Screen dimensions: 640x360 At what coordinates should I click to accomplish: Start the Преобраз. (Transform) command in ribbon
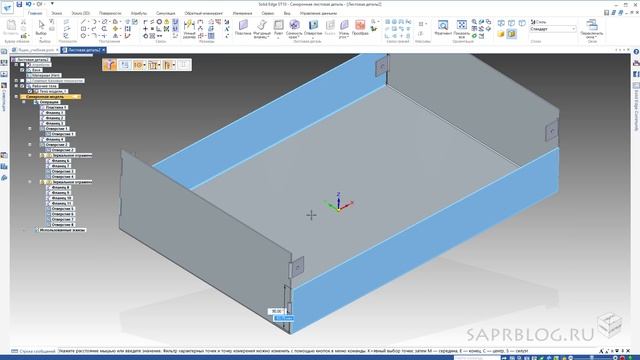(360, 28)
